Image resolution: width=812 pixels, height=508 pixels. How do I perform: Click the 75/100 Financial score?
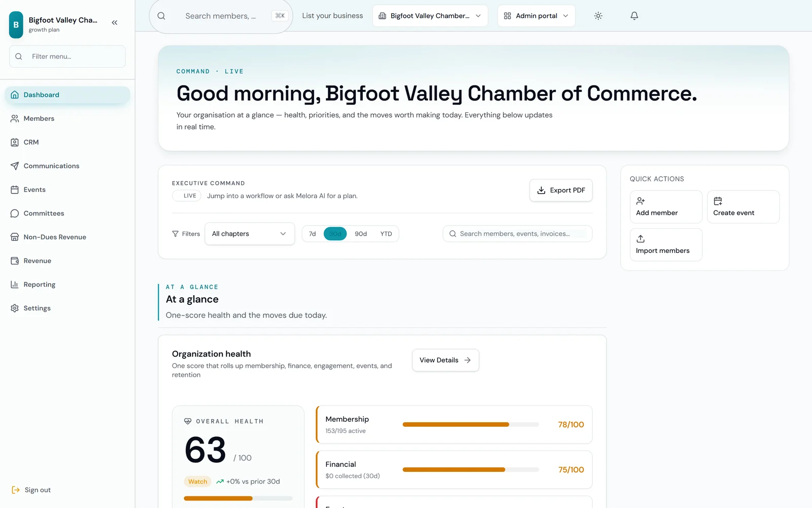click(x=571, y=469)
